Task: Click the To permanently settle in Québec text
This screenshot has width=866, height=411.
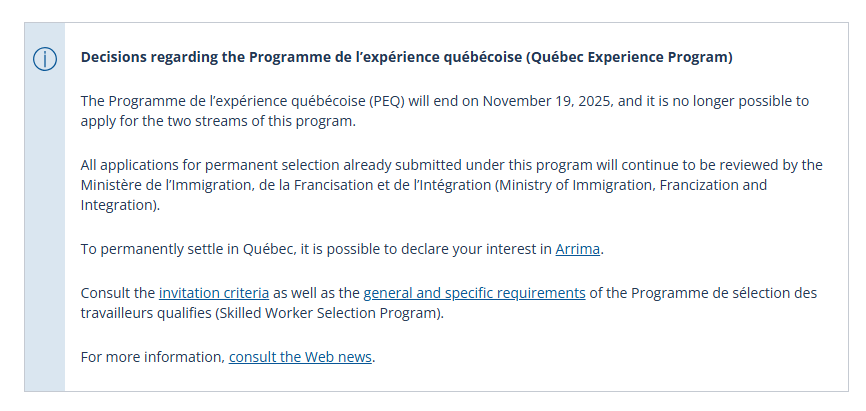Action: [187, 249]
